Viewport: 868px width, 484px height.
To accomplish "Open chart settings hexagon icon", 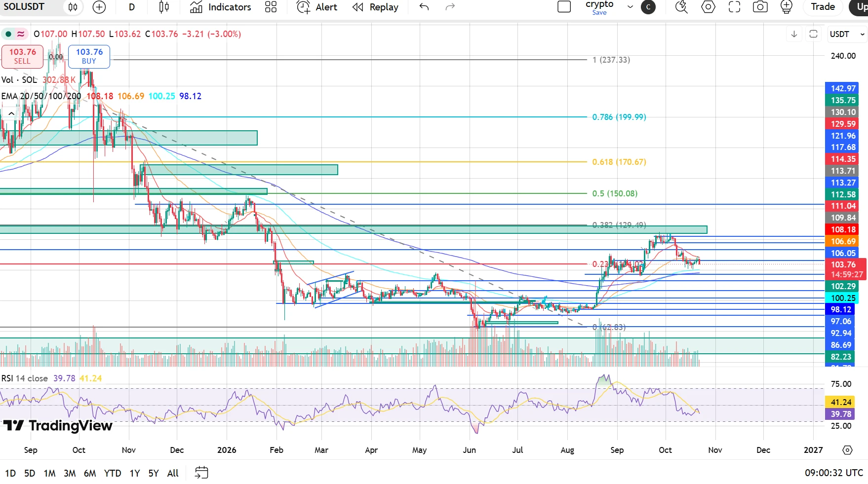I will tap(708, 7).
